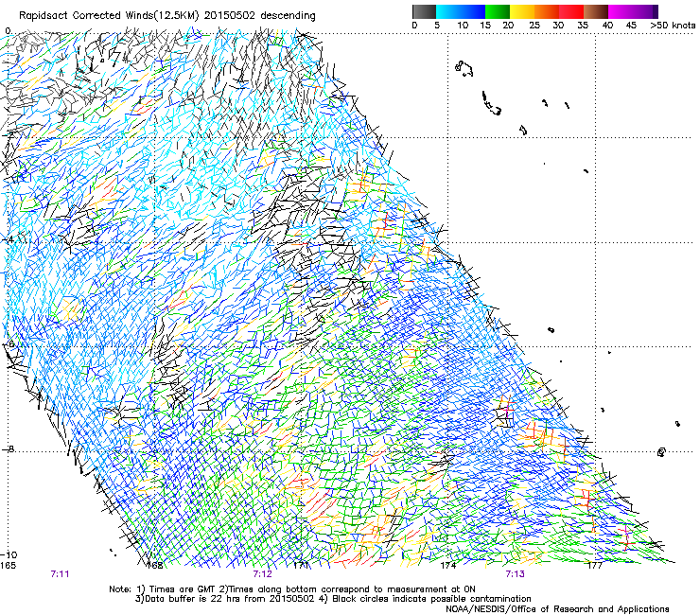Click the 'Black circles indicate possible contamination' note
This screenshot has height=615, width=700.
pos(431,599)
